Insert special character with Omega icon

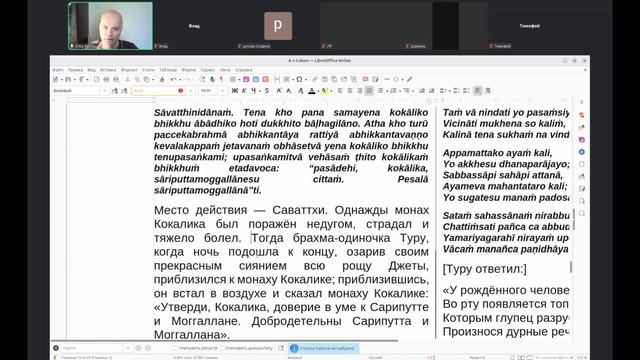pos(299,80)
